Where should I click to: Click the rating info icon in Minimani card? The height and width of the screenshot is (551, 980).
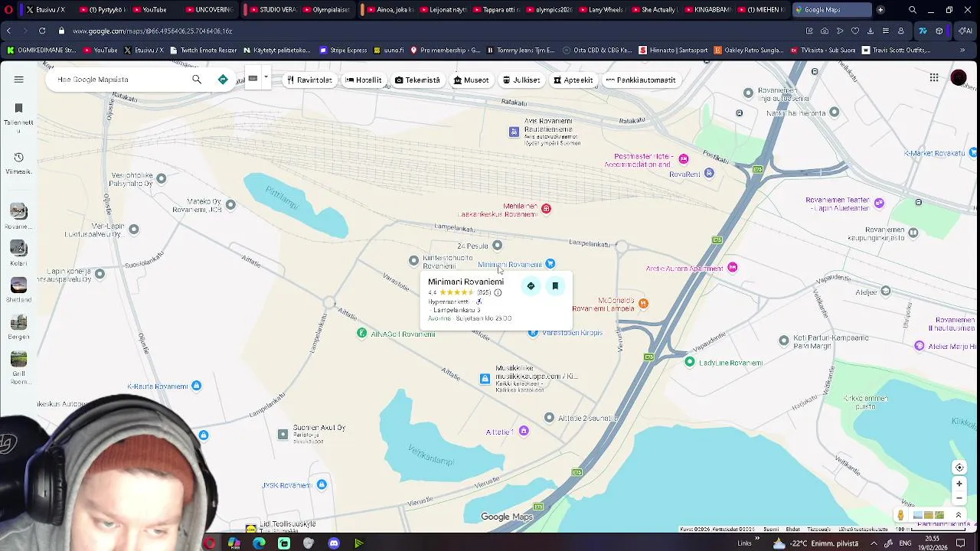coord(498,292)
